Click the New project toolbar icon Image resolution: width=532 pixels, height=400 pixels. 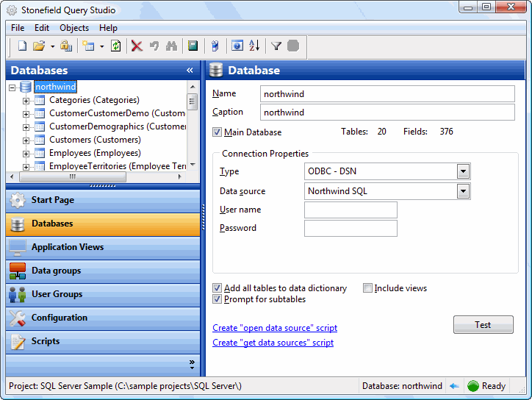22,46
